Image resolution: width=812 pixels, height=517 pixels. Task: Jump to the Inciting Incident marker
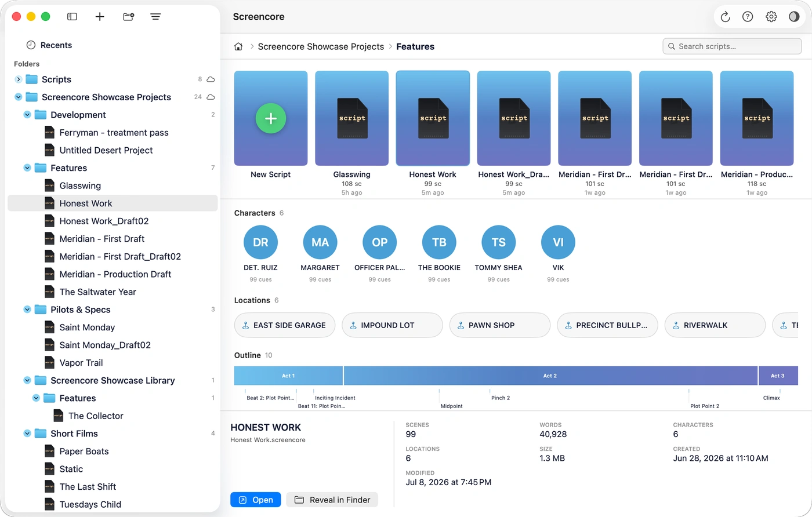335,398
